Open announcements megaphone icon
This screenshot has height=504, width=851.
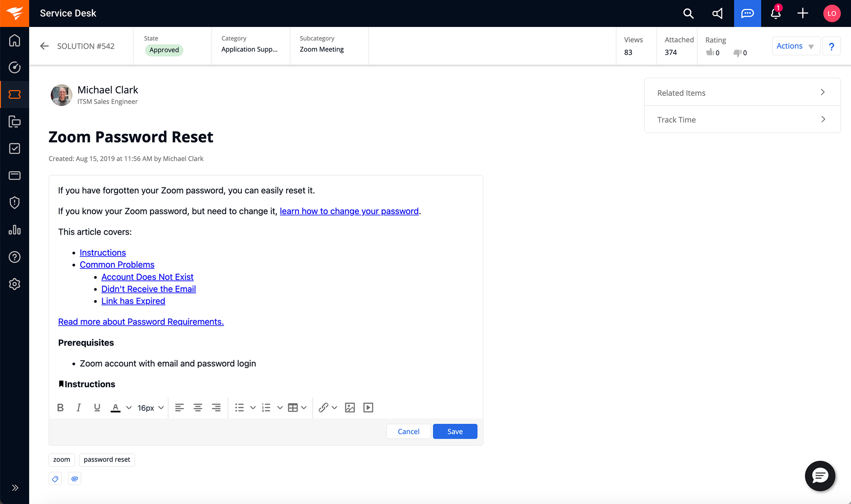click(718, 13)
